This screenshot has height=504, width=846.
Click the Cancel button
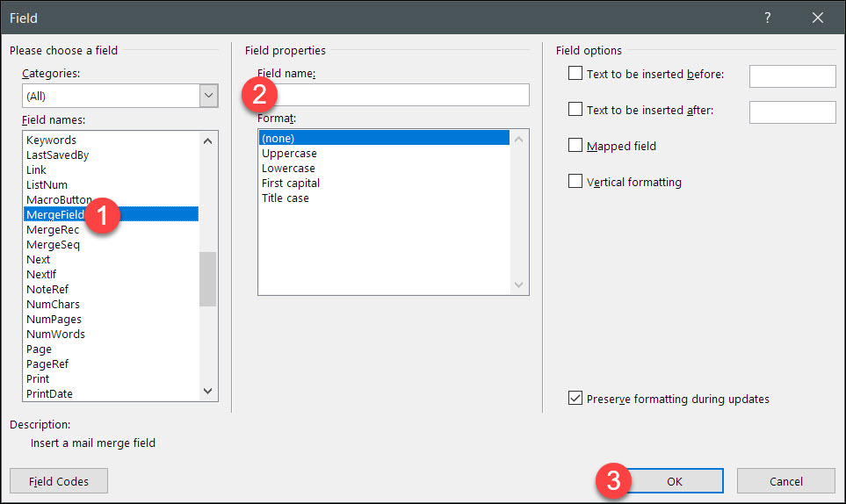click(785, 481)
